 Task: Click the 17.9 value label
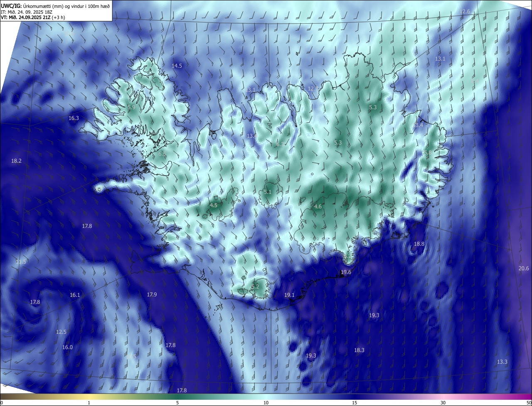tap(152, 294)
